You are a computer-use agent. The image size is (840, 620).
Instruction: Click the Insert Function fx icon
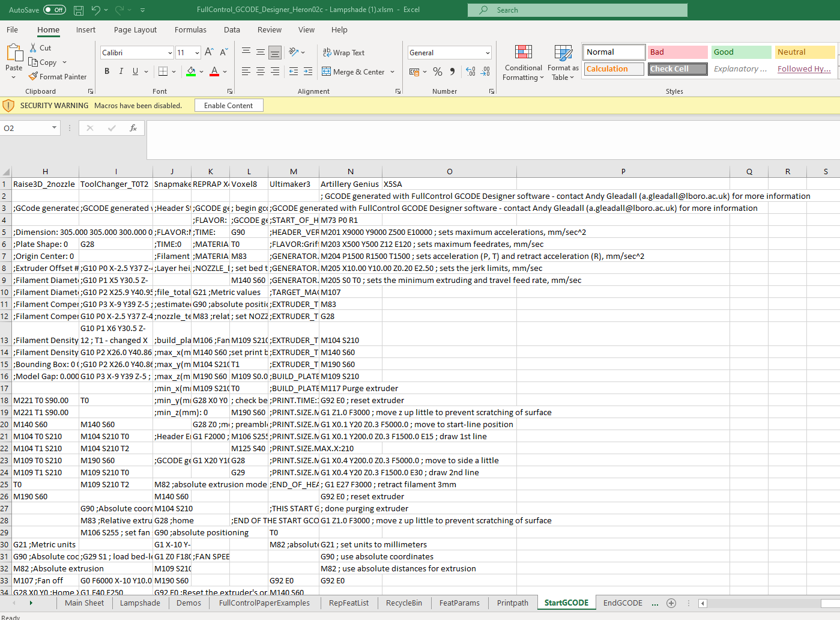[133, 128]
